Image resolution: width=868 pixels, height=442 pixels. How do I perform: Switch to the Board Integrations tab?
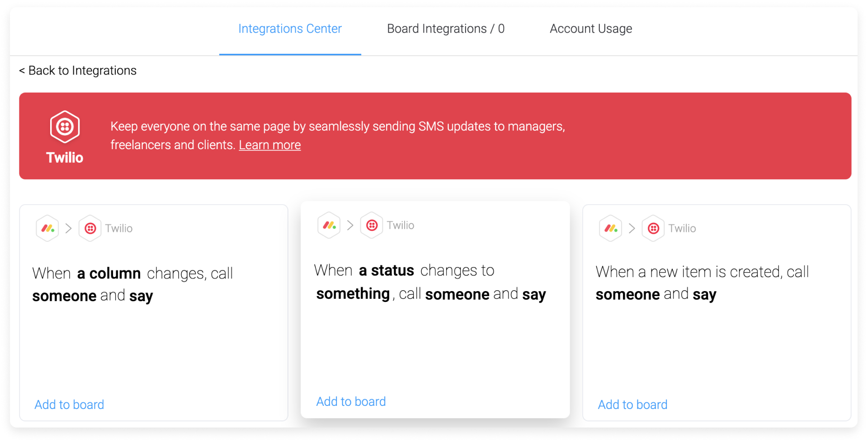(445, 28)
